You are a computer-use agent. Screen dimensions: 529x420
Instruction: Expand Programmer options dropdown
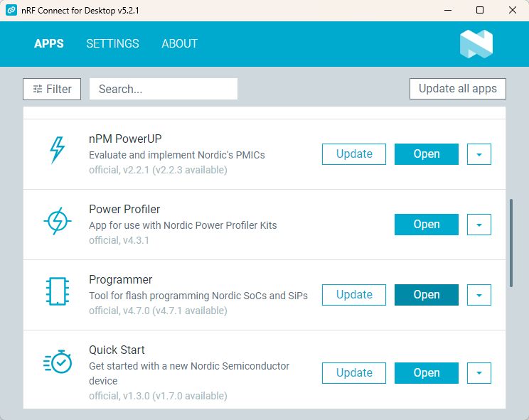pyautogui.click(x=479, y=295)
